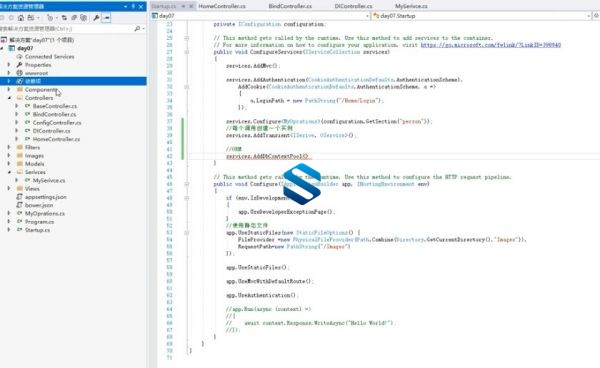Open the switch views icon in Solution Explorer
Viewport: 600px width, 368px height.
click(31, 18)
